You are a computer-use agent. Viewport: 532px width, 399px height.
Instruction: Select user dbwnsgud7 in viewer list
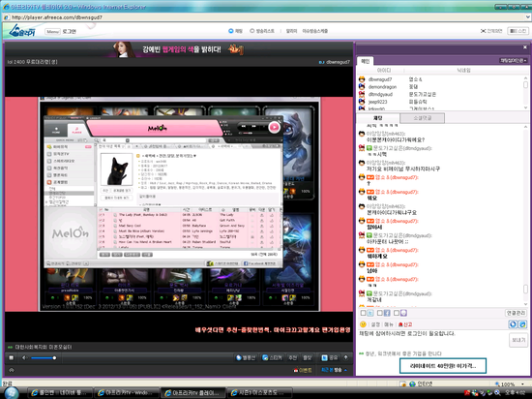[380, 79]
